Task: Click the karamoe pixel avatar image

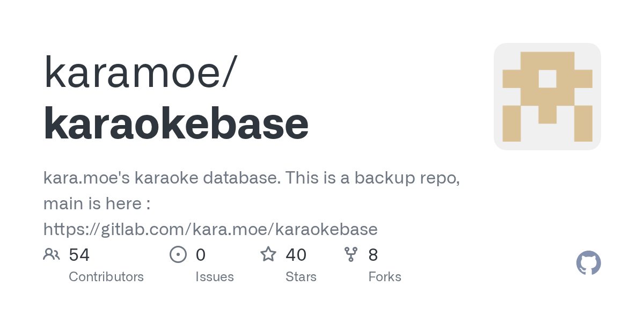Action: pyautogui.click(x=547, y=97)
